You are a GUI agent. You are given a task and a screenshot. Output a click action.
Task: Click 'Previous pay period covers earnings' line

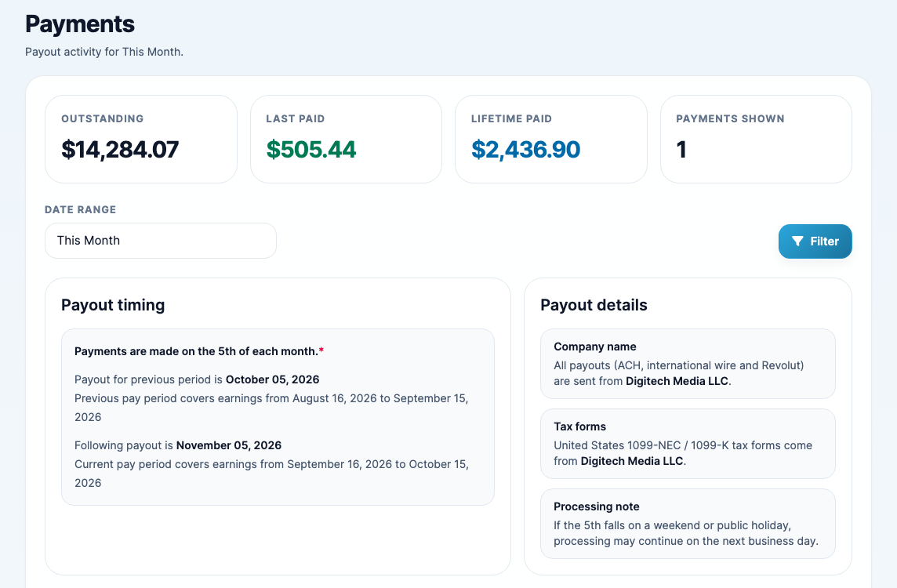click(x=271, y=407)
